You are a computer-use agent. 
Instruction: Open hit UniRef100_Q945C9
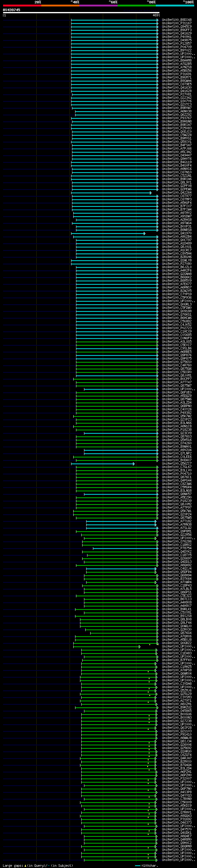coord(177,26)
